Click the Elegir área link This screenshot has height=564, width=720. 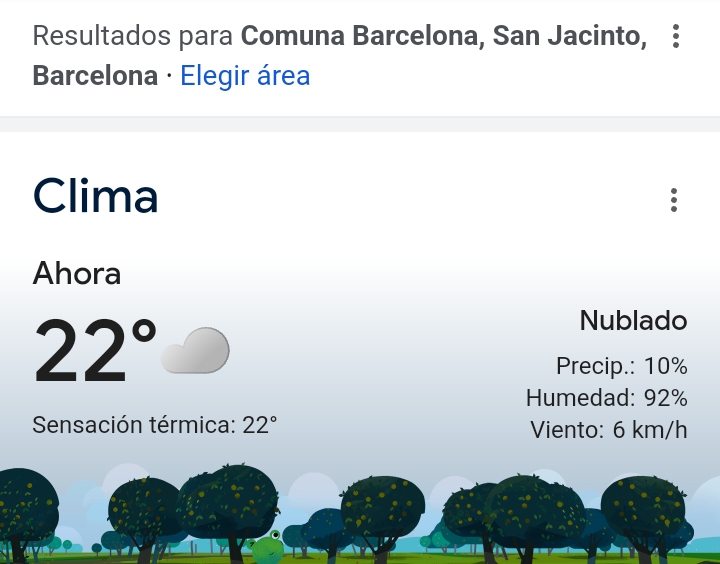coord(245,76)
